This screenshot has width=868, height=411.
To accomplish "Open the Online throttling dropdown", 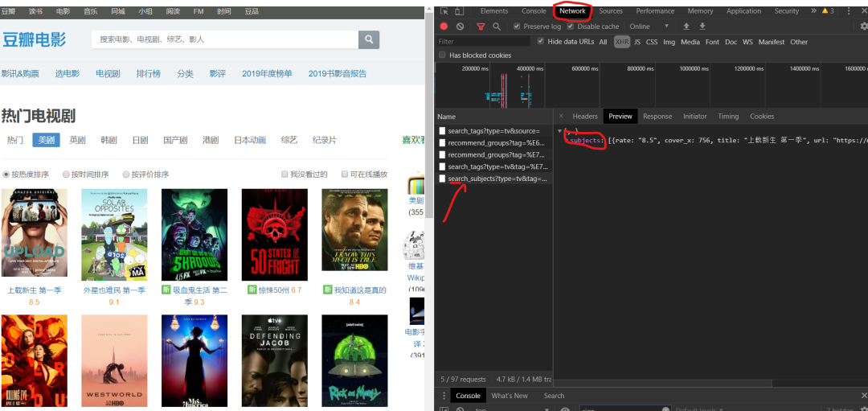I will tap(649, 26).
